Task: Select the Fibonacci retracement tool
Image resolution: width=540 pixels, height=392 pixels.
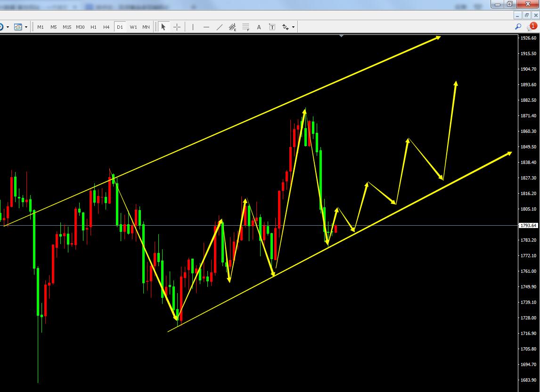Action: [246, 27]
